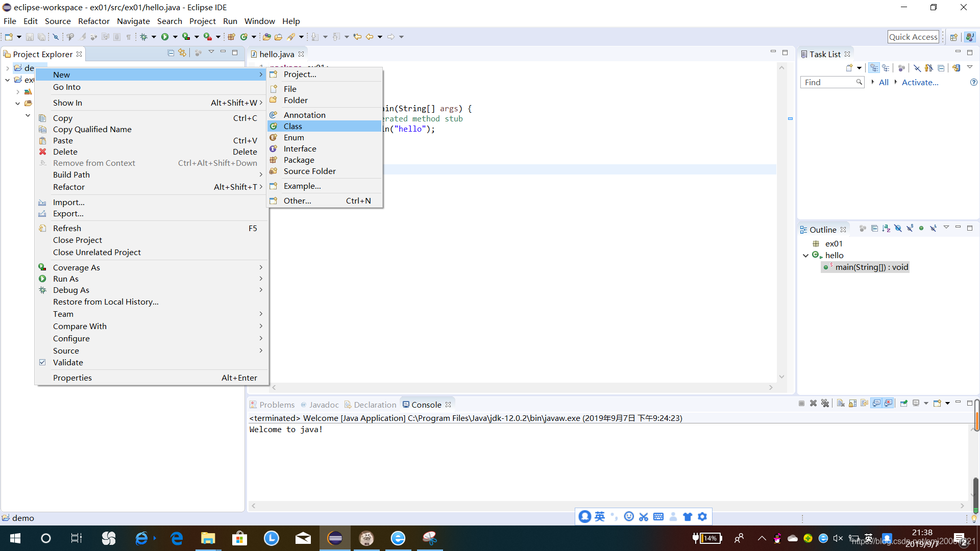Collapse the hello class node in Outline
This screenshot has width=980, height=551.
805,256
